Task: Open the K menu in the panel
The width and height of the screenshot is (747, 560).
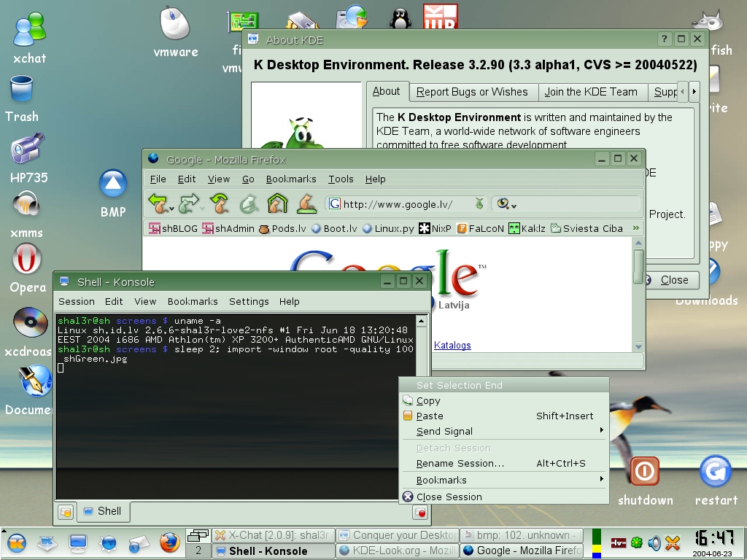Action: pos(17,543)
